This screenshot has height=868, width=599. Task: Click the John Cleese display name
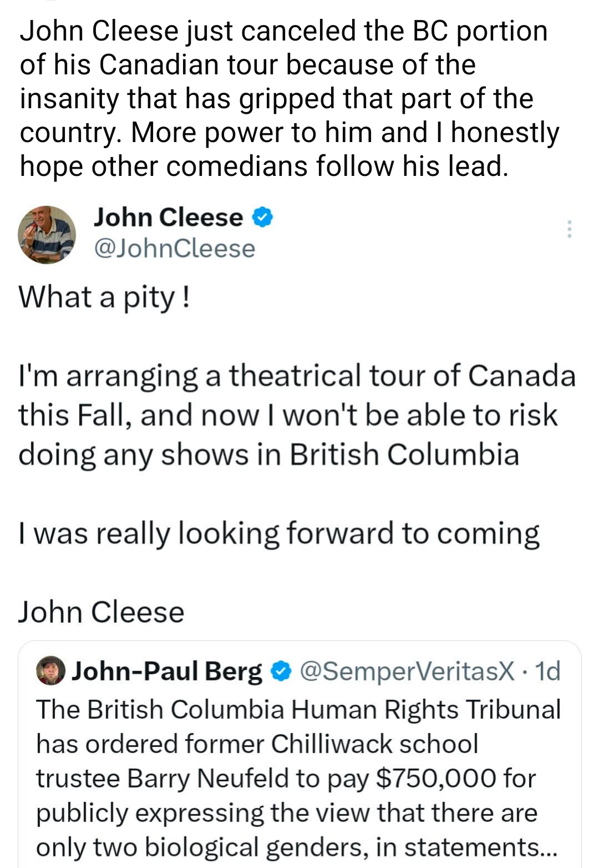coord(166,218)
